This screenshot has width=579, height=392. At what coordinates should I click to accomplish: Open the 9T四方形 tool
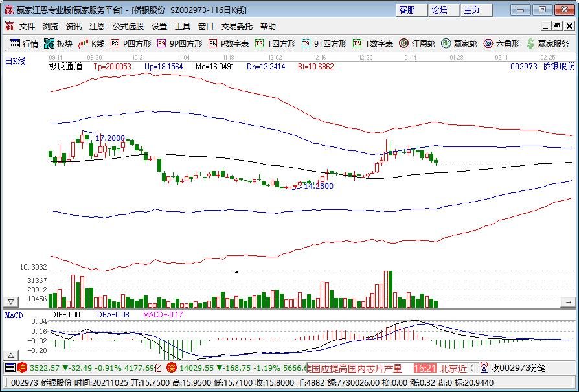(324, 43)
